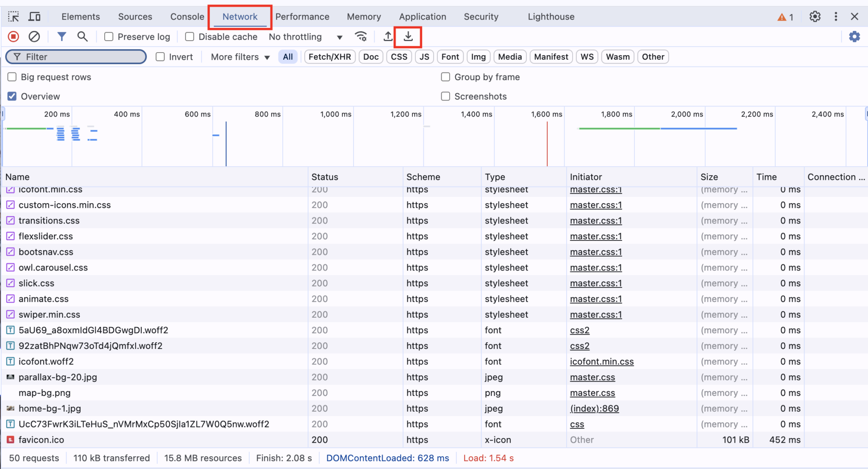Screen dimensions: 868x469
Task: Enable the Screenshots checkbox
Action: [445, 96]
